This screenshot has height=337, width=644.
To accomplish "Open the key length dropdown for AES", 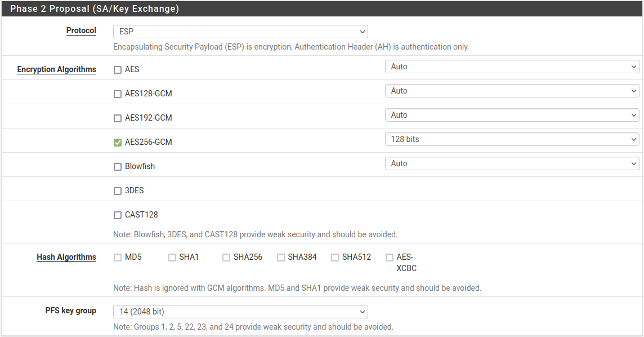I will tap(512, 66).
